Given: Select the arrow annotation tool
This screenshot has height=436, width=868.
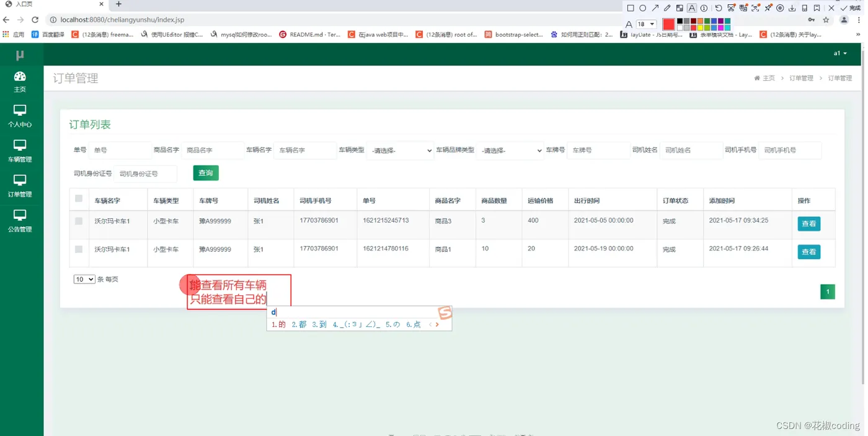Looking at the screenshot, I should [655, 8].
